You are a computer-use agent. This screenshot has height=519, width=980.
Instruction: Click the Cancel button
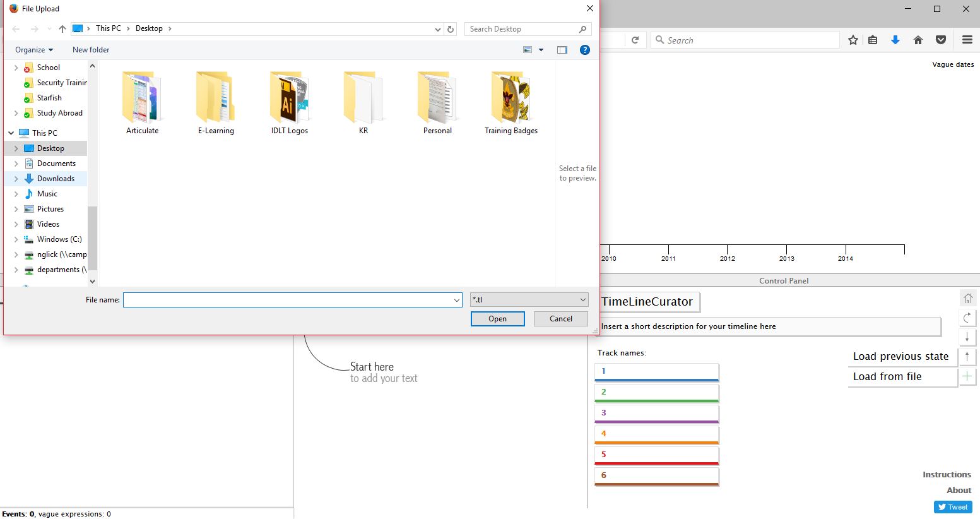click(560, 319)
